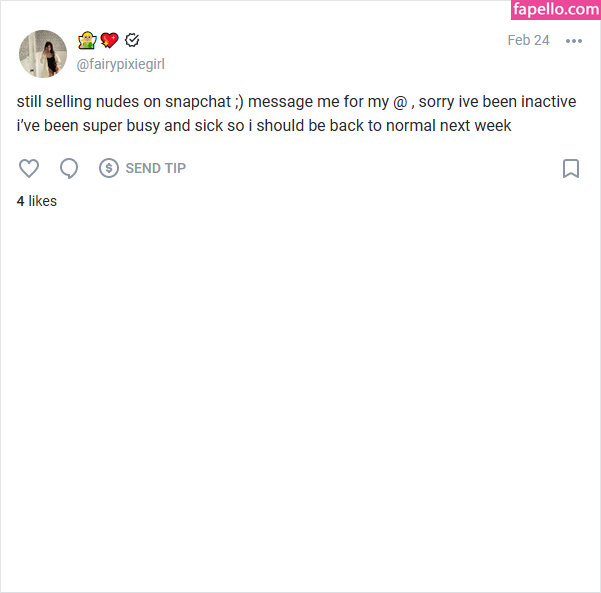Viewport: 601px width, 593px height.
Task: Click the dollar sign tip icon
Action: point(109,168)
